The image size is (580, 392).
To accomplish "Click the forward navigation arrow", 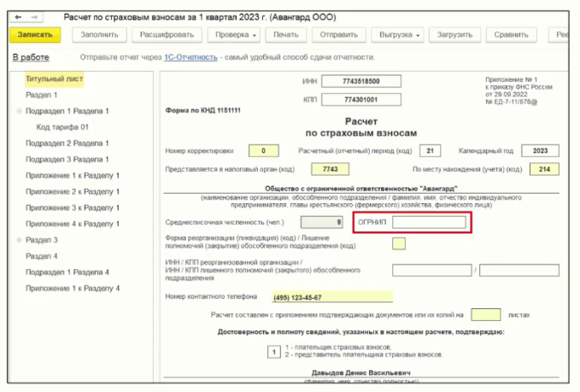I will point(34,17).
